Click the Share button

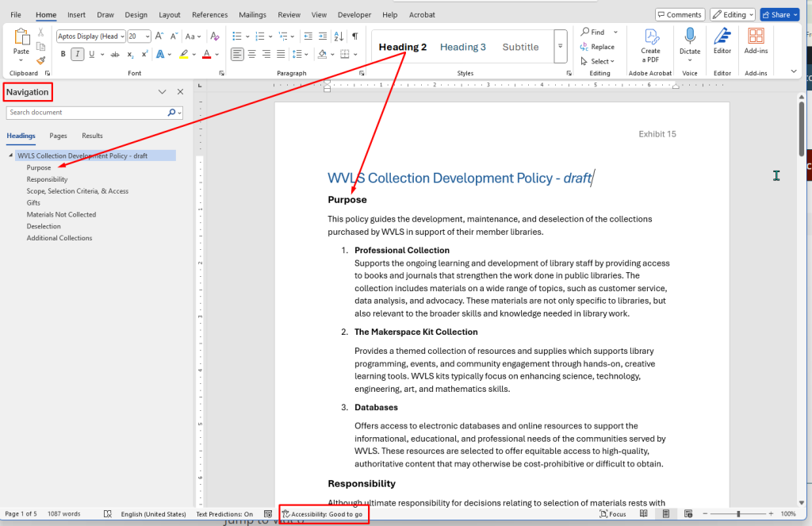click(x=780, y=14)
